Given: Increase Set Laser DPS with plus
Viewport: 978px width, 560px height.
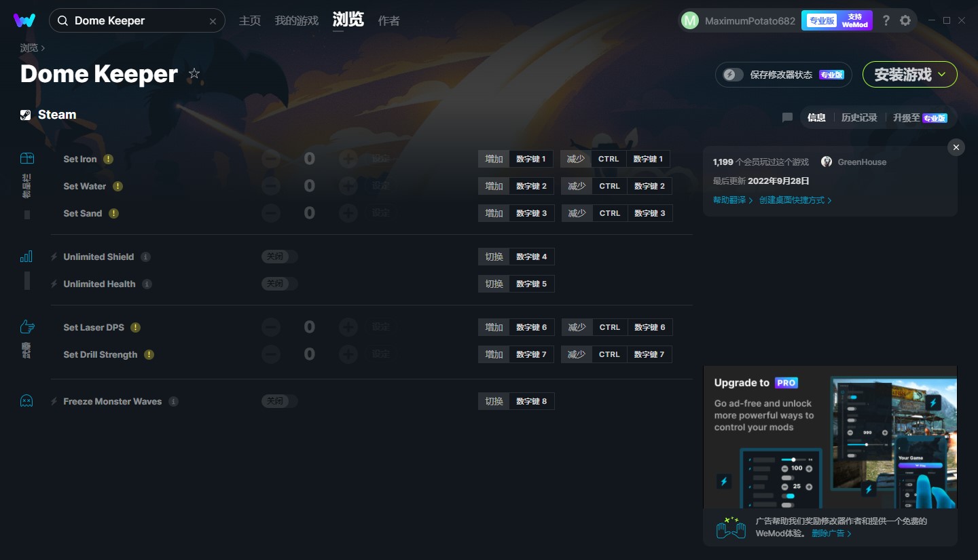Looking at the screenshot, I should (x=348, y=327).
